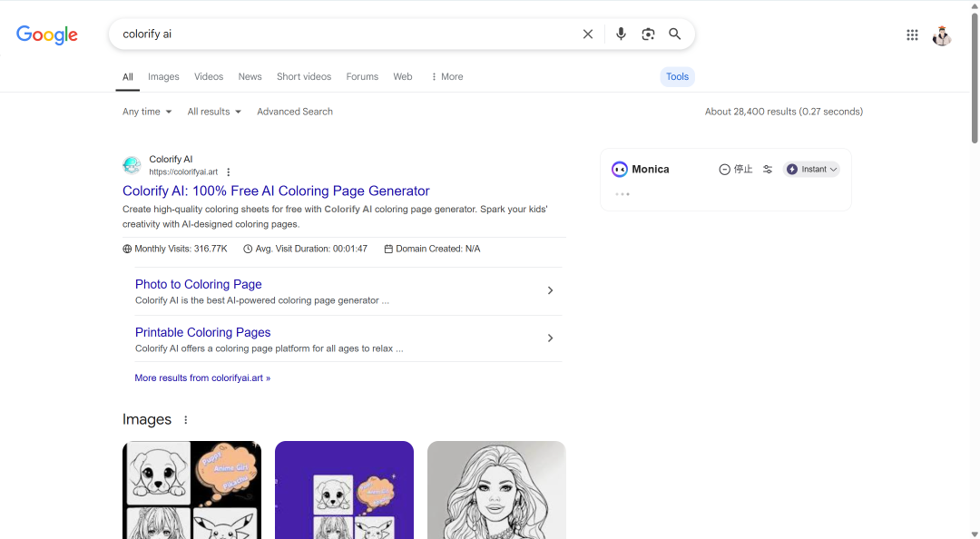
Task: Click Monthly Visits: 316.77K stat
Action: point(175,249)
